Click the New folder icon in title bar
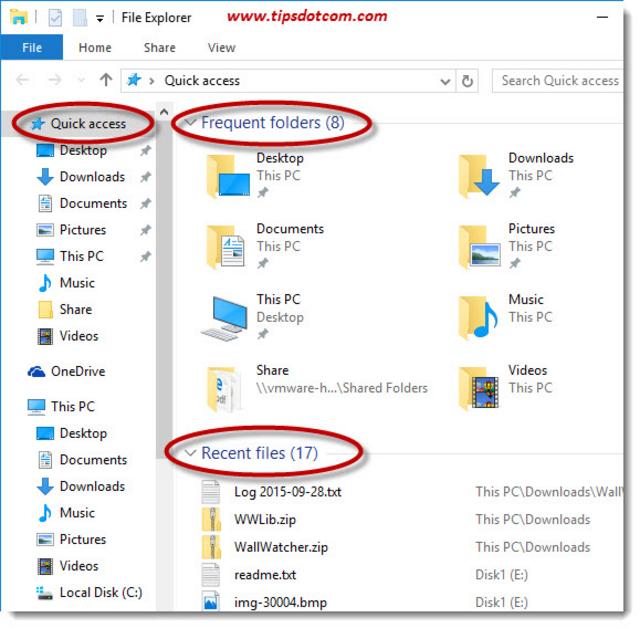 pyautogui.click(x=80, y=18)
